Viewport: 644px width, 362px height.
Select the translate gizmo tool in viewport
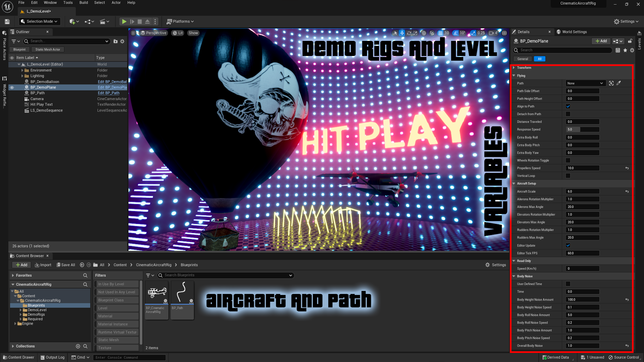point(402,33)
